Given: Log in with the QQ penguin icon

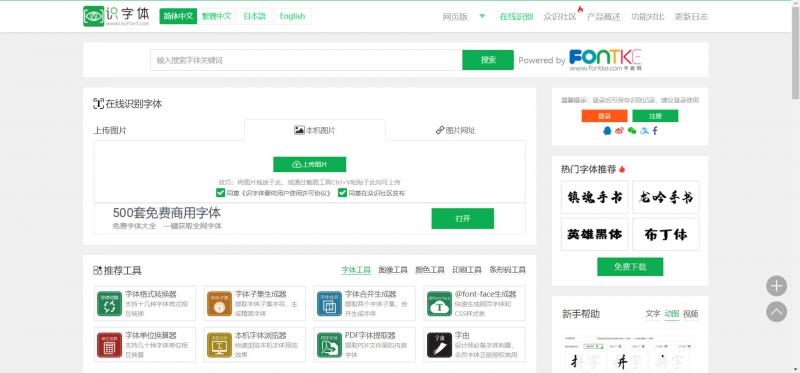Looking at the screenshot, I should 607,131.
